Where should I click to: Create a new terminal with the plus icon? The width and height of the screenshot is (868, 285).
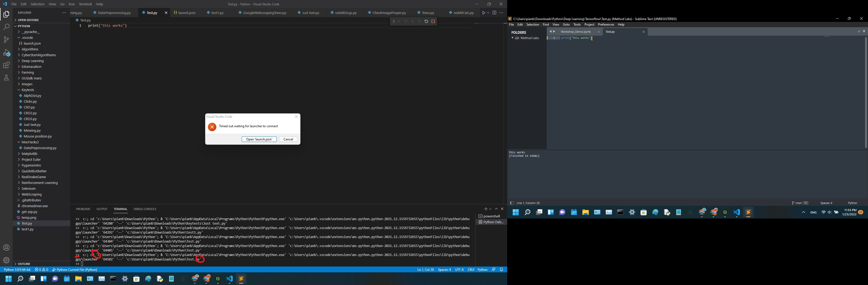point(486,209)
